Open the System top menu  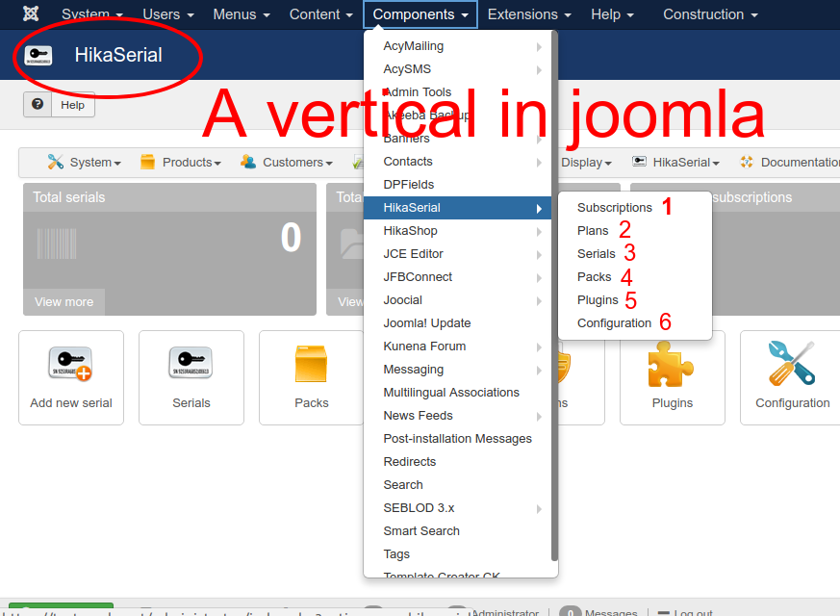(x=92, y=14)
